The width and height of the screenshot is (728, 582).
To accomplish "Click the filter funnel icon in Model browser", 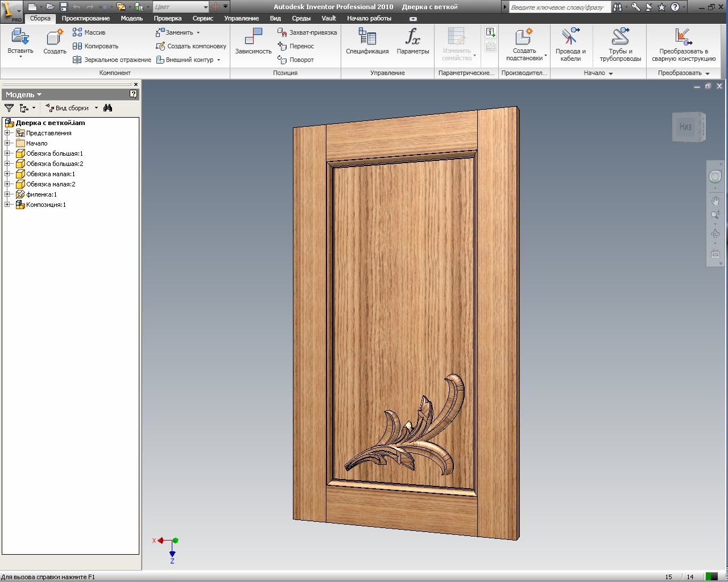I will coord(9,108).
